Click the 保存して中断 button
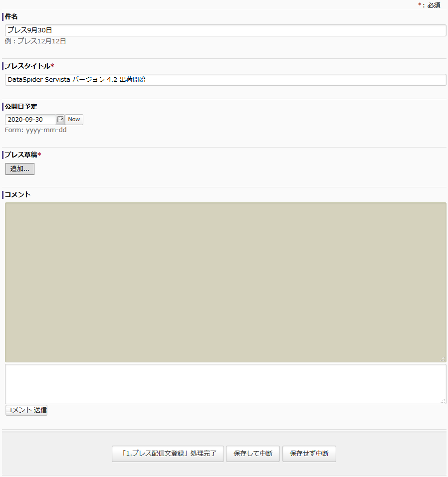Screen dimensions: 448x477 coord(253,454)
